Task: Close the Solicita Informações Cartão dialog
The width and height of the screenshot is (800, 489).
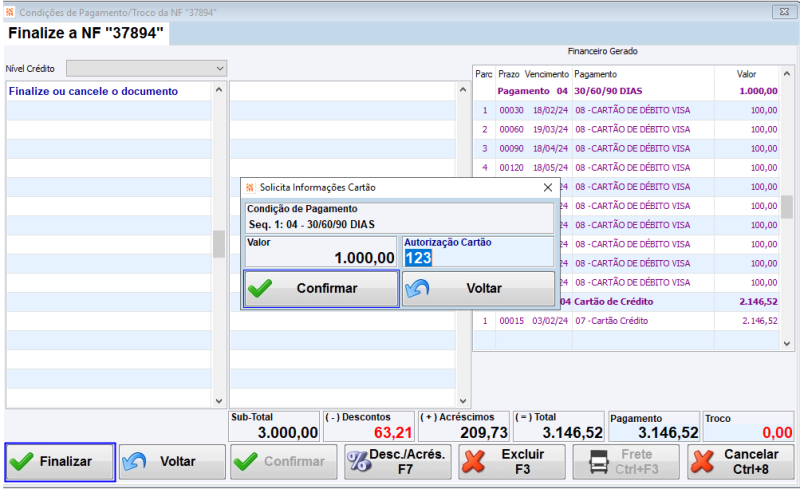Action: tap(548, 188)
